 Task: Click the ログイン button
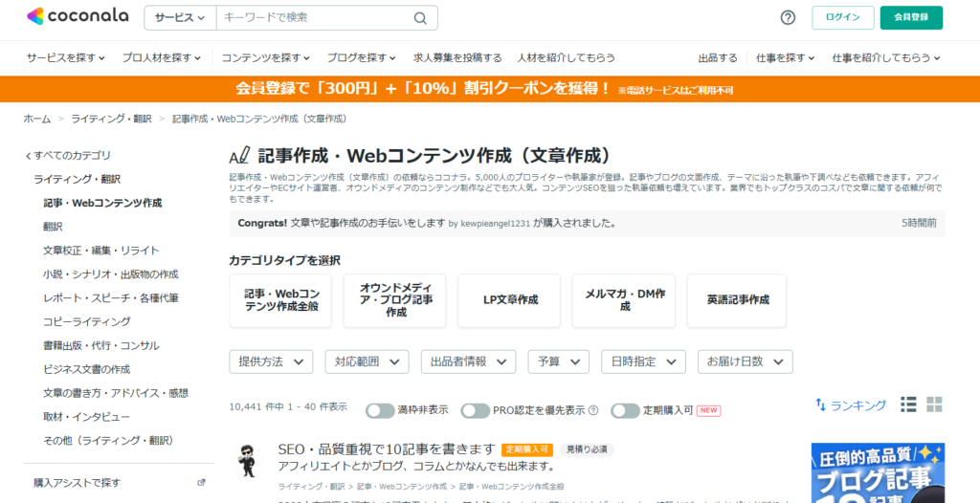tap(842, 18)
